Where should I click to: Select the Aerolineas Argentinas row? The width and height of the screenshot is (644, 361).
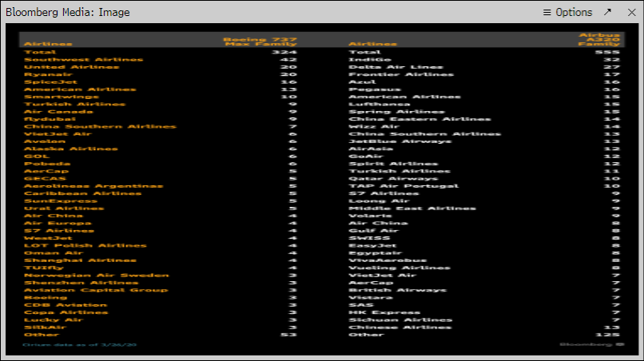tap(160, 186)
